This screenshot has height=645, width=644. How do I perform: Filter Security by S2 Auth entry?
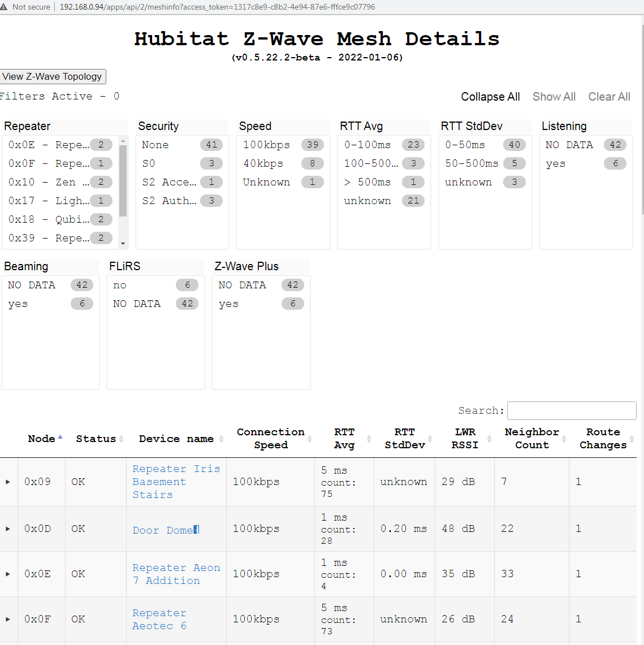click(x=182, y=201)
